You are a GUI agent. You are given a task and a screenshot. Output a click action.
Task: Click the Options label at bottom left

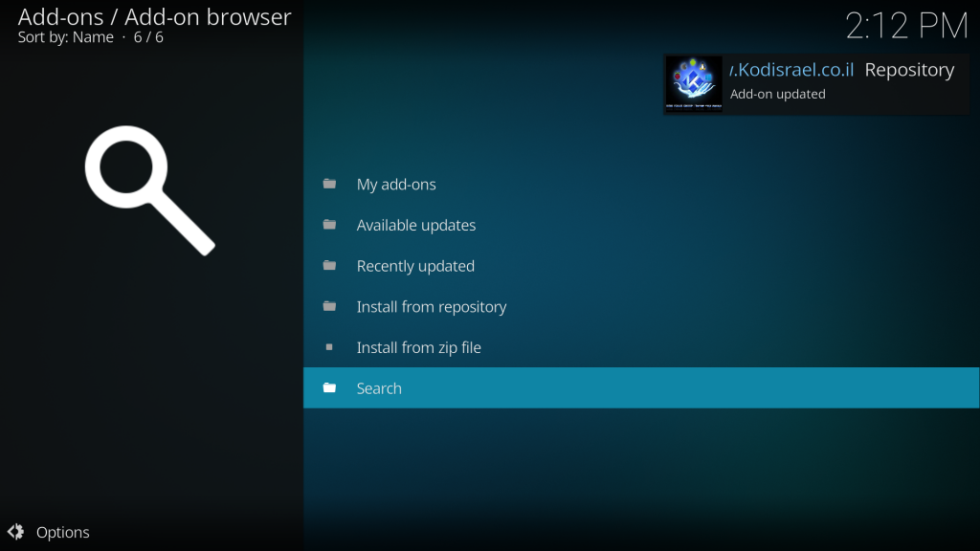click(x=63, y=532)
